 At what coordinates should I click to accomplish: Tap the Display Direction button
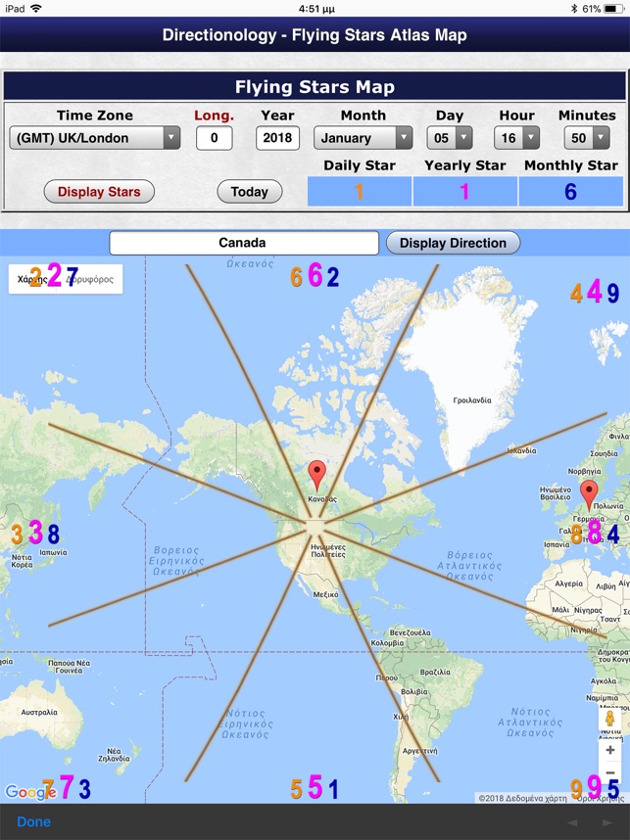click(x=453, y=243)
